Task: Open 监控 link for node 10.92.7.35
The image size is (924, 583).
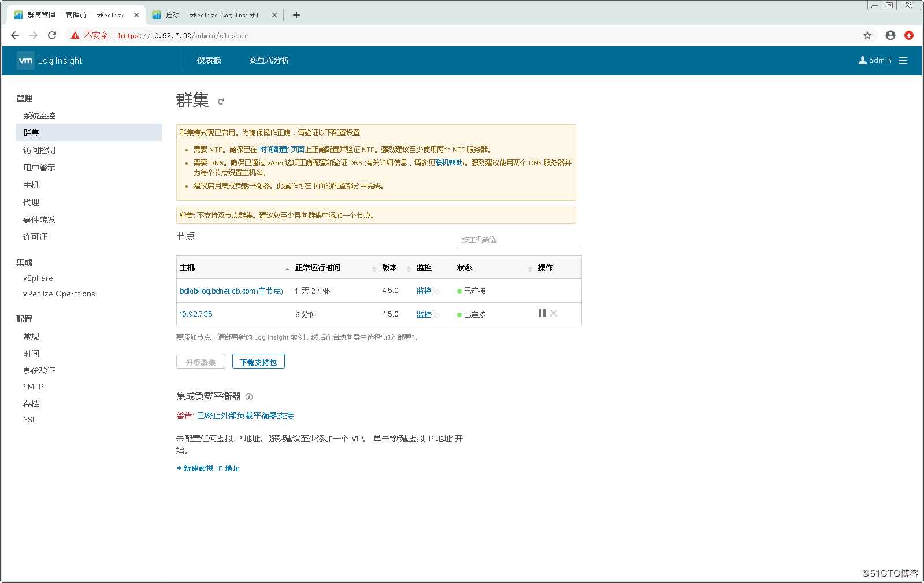Action: (424, 314)
